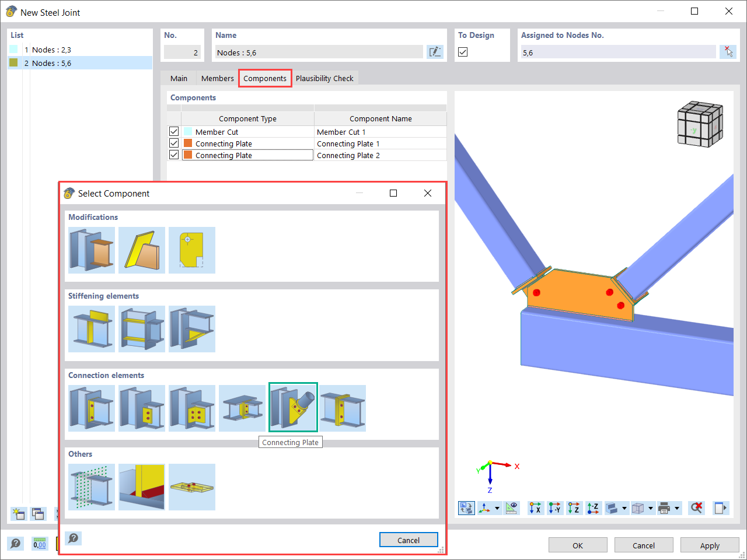747x560 pixels.
Task: Choose the last connection element icon in row
Action: click(343, 408)
